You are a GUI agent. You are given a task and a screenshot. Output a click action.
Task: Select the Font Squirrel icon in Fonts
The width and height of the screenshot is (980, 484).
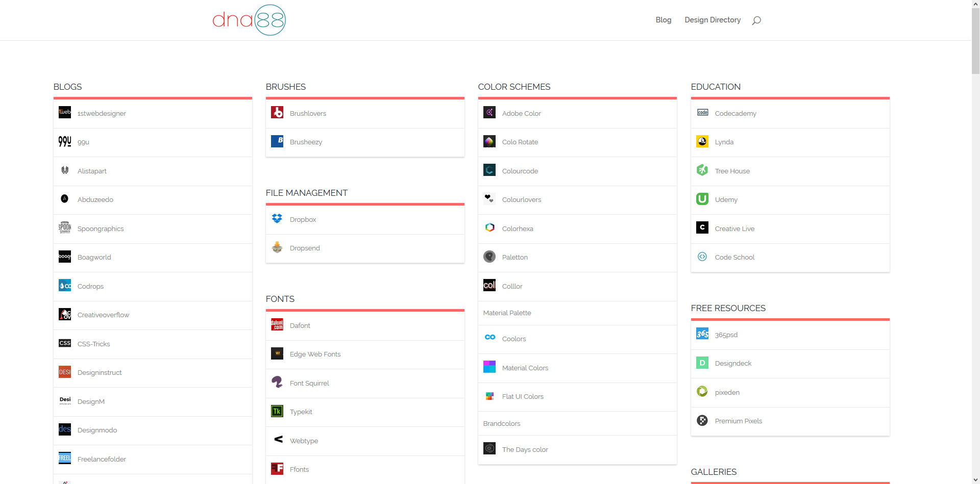pyautogui.click(x=277, y=382)
